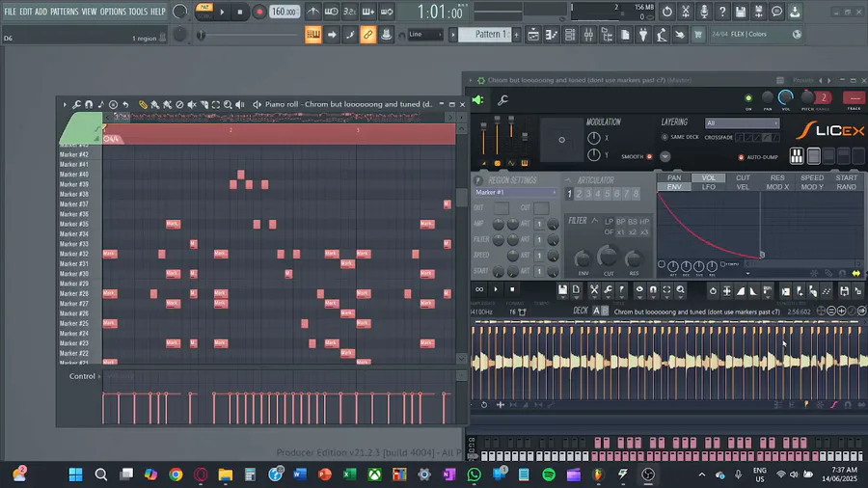Open the layering dropdown showing All

point(742,123)
